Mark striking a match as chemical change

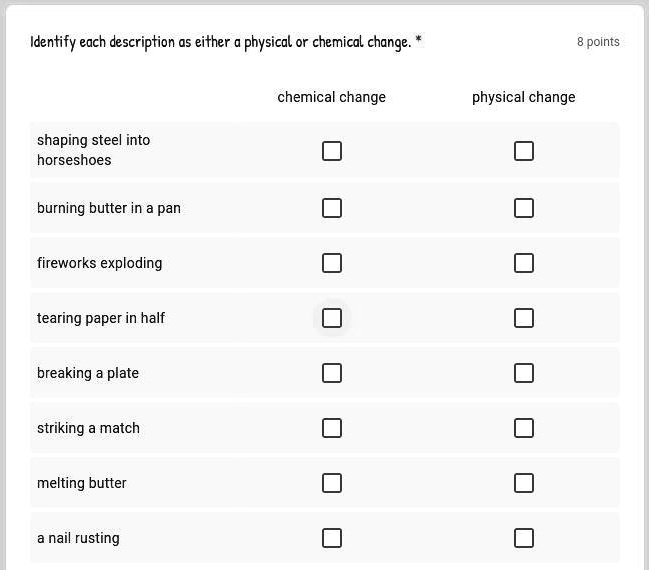(x=332, y=428)
